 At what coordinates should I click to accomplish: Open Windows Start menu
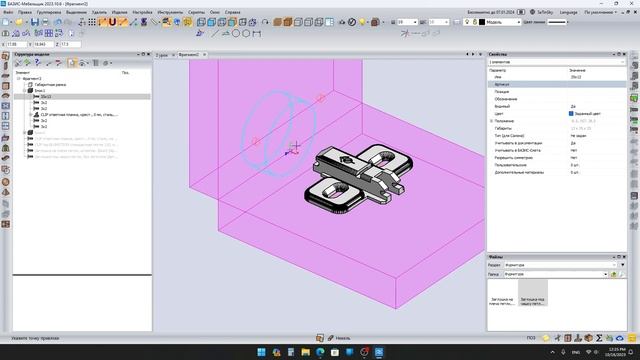click(x=261, y=352)
